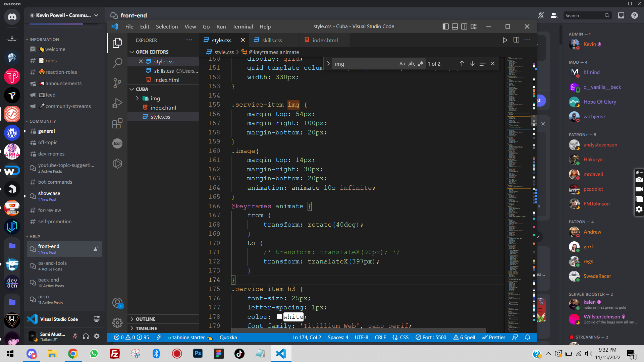Open Run and Debug view icon
Viewport: 644px width, 362px height.
click(x=117, y=103)
